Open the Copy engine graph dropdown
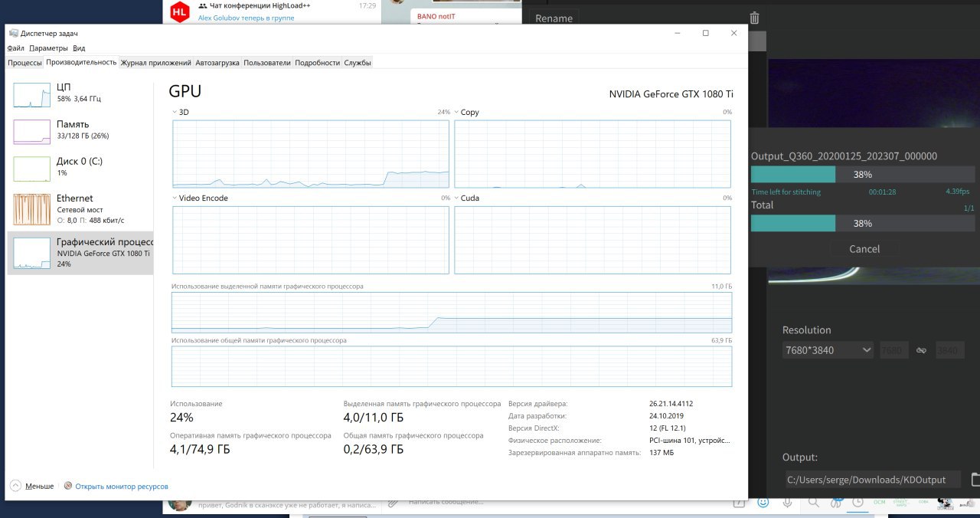 (x=456, y=112)
